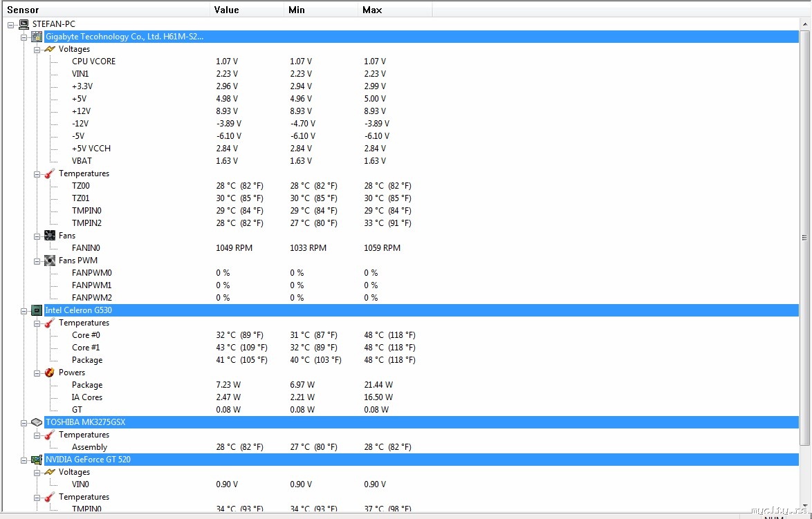Collapse the Fans group
Screen dimensions: 812x519
click(x=37, y=236)
